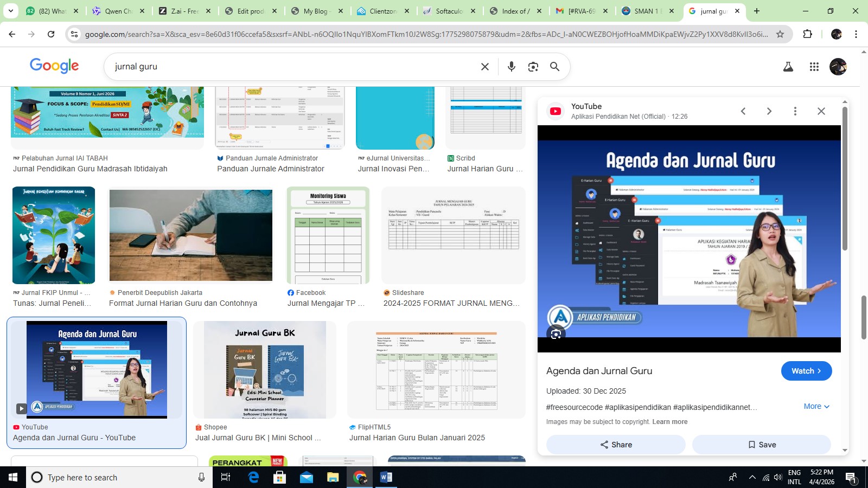This screenshot has height=488, width=868.
Task: Switch to the My Blog tab
Action: (316, 11)
